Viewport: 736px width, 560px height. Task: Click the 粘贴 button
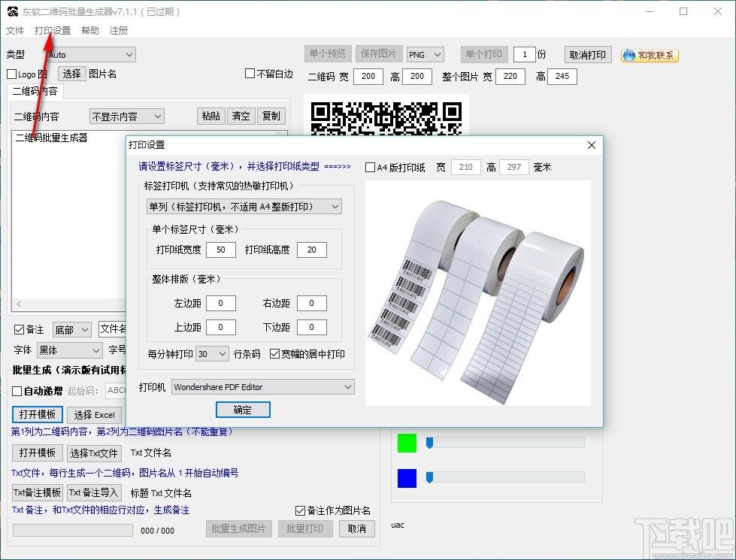pos(211,116)
